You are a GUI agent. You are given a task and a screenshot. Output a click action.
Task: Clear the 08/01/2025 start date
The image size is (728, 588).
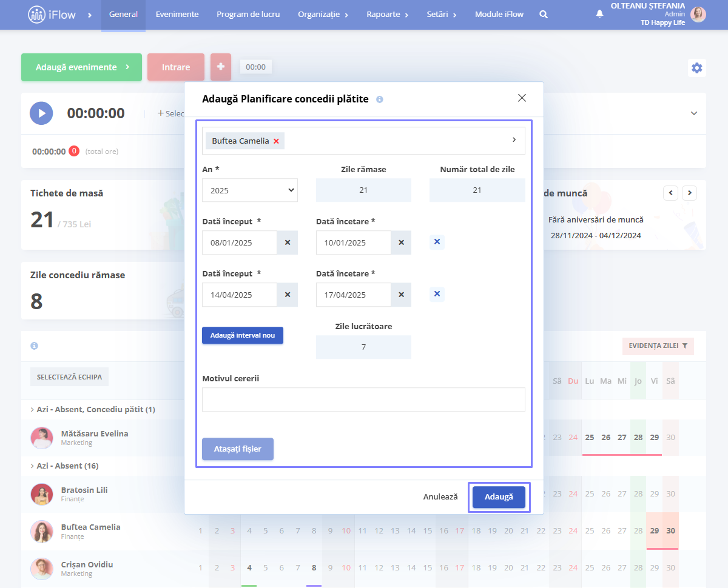pos(288,242)
